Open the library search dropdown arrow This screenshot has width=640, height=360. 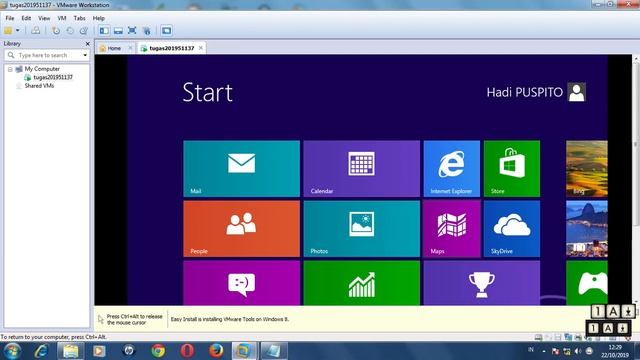click(85, 55)
